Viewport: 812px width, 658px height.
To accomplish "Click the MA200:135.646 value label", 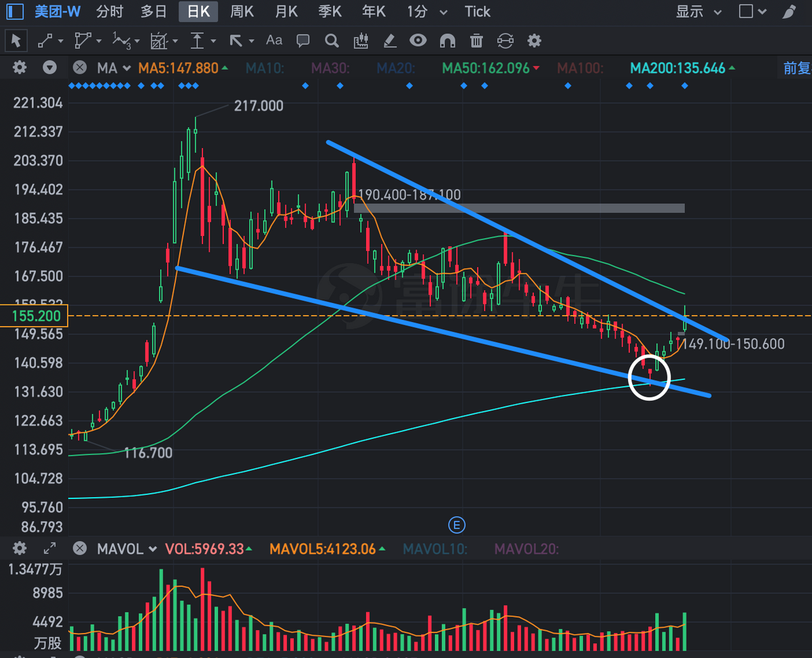I will click(x=678, y=68).
